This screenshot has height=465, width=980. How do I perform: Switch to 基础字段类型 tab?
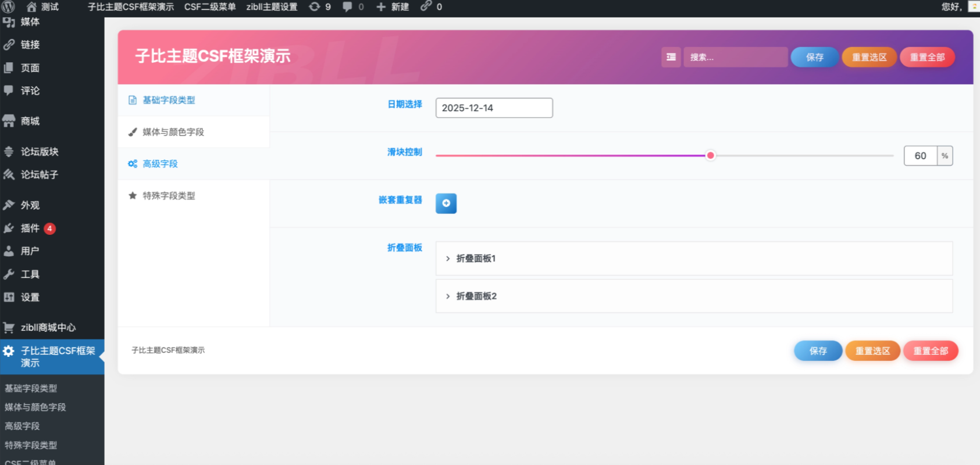(194, 100)
